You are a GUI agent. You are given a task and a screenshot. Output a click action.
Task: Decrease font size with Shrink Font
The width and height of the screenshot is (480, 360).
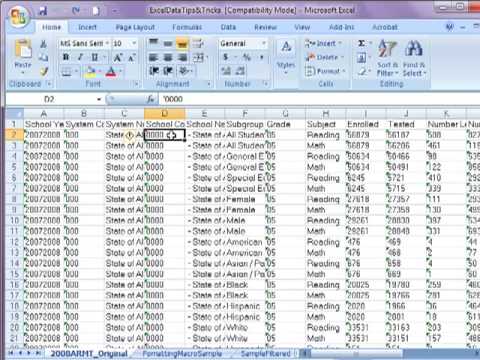coord(132,57)
